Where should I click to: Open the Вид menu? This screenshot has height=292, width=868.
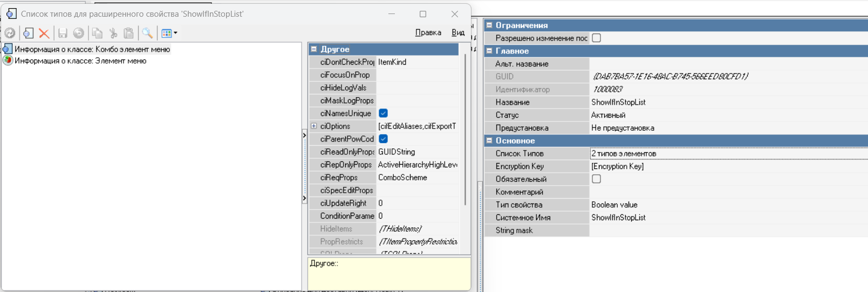pos(457,32)
